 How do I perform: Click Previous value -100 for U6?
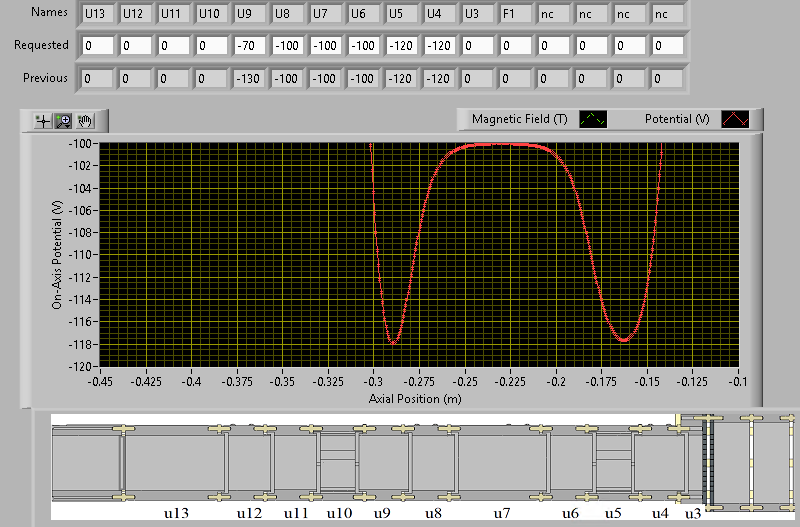[x=363, y=79]
